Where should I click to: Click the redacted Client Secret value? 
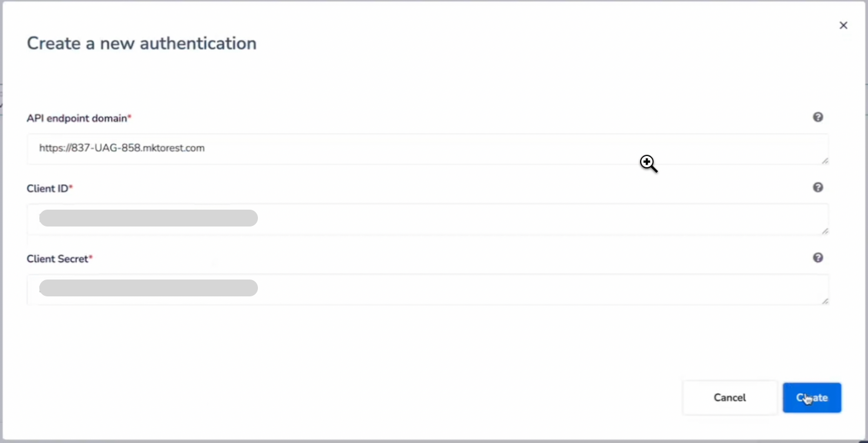(149, 288)
